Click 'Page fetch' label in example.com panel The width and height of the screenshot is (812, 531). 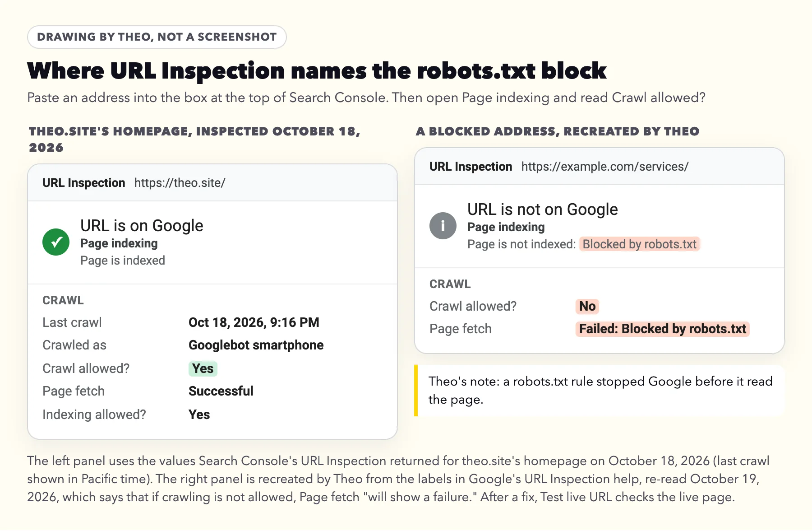[x=461, y=329]
